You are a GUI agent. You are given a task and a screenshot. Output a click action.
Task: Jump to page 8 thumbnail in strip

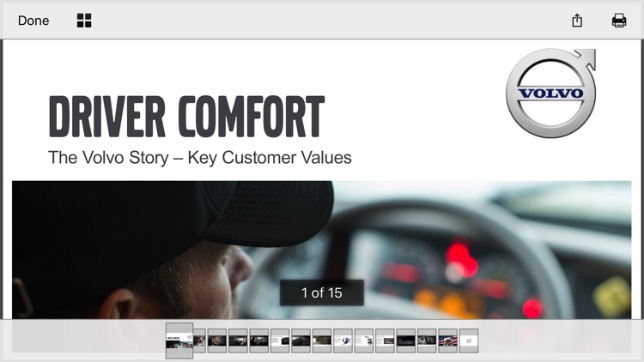[x=322, y=341]
